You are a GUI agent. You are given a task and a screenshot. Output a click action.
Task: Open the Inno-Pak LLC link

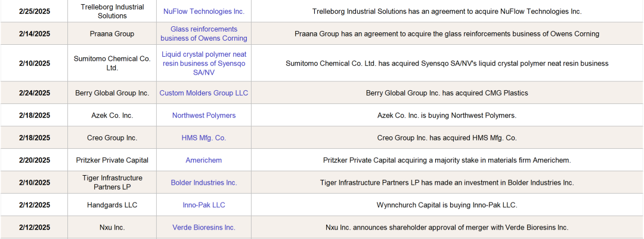point(203,205)
